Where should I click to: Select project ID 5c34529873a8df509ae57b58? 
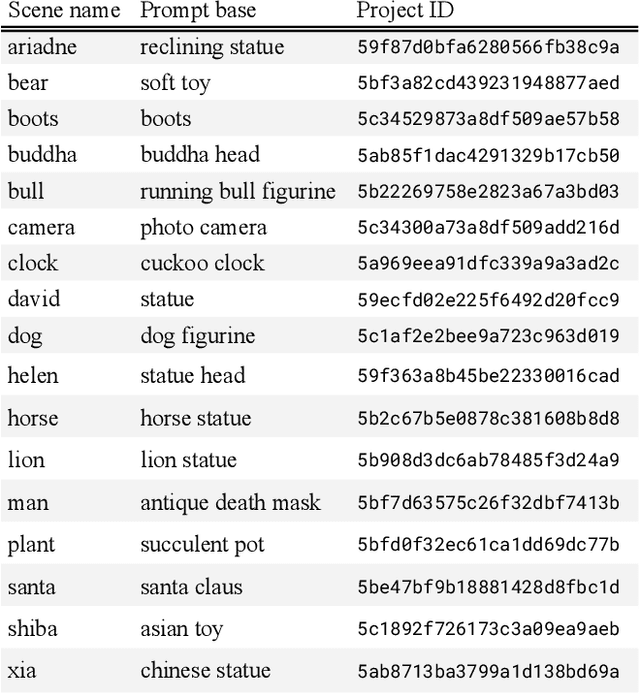pyautogui.click(x=488, y=119)
